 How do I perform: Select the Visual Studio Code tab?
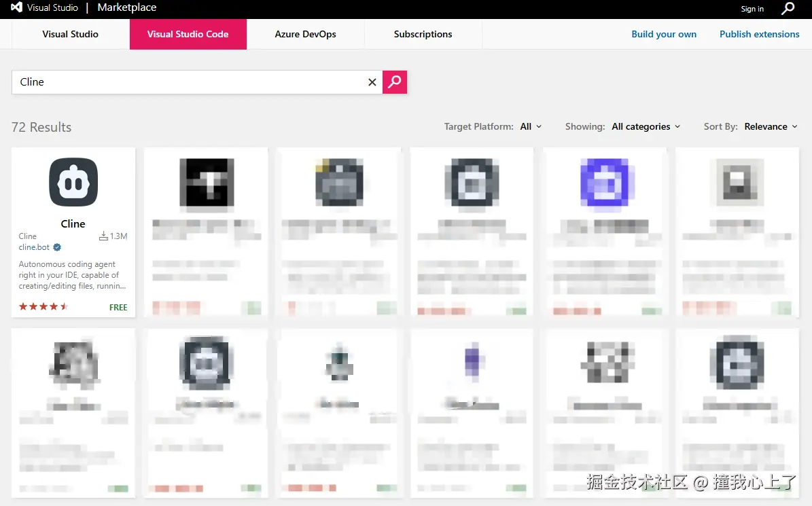point(188,34)
